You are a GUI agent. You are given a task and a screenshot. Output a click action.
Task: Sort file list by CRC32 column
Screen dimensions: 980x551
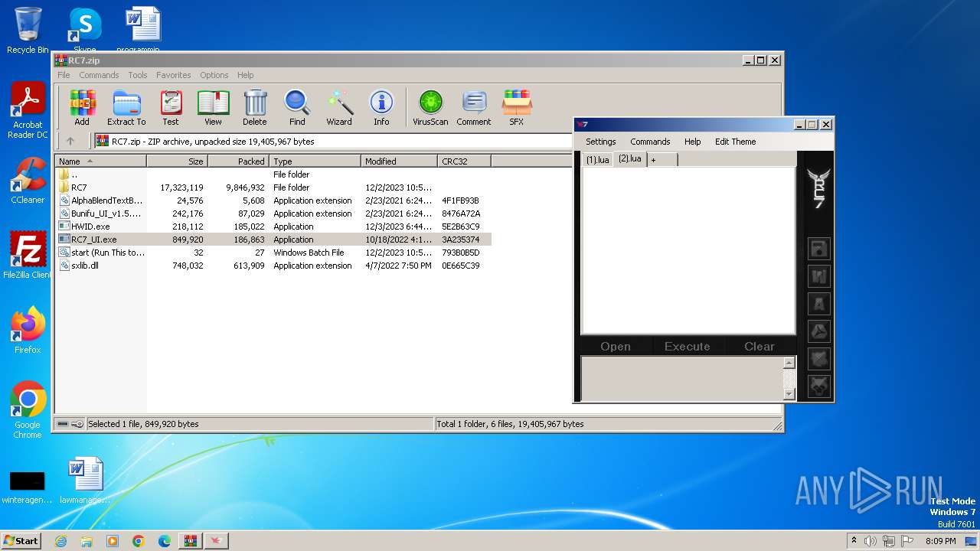pyautogui.click(x=464, y=161)
